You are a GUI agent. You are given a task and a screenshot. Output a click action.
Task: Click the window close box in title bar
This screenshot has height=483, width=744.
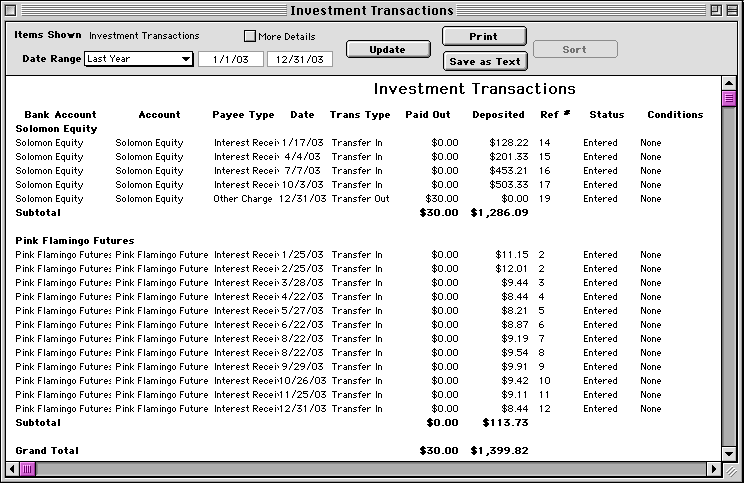pyautogui.click(x=13, y=10)
